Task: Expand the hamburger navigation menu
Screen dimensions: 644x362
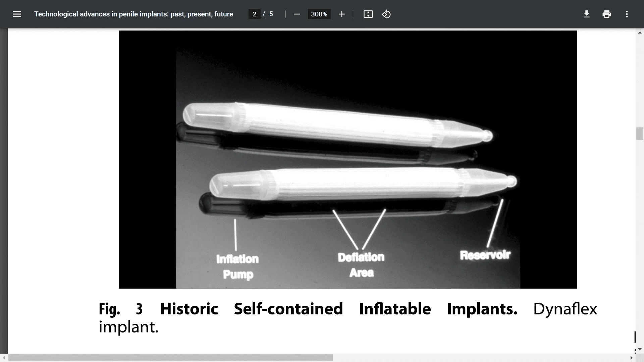Action: pyautogui.click(x=17, y=14)
